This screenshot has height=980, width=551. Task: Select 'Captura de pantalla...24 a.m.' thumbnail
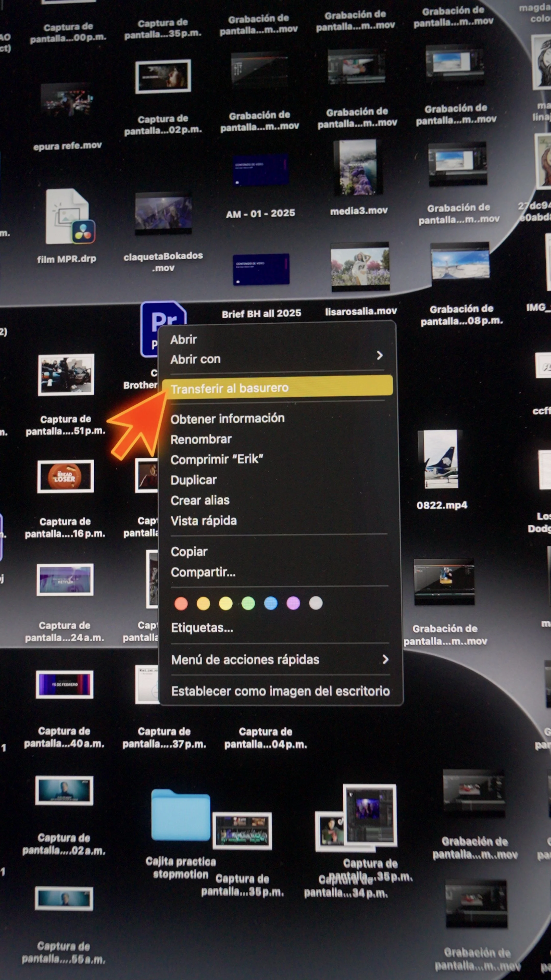[65, 579]
